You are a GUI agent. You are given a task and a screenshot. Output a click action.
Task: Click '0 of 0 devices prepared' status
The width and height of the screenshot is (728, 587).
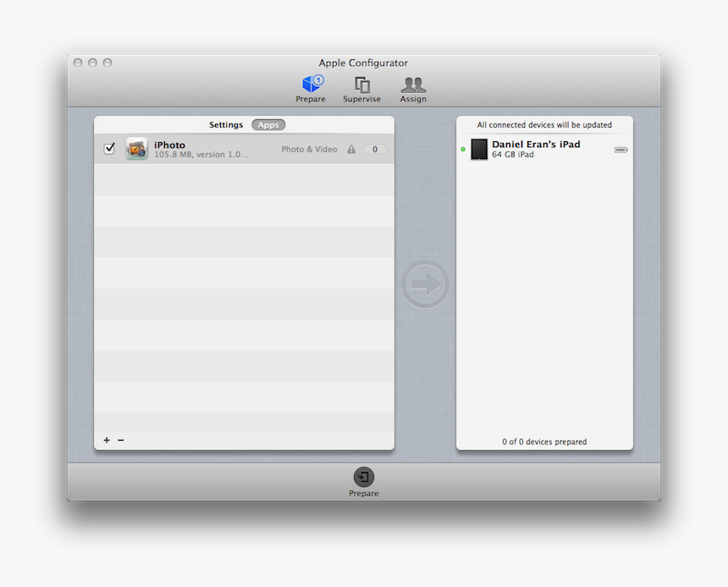(x=544, y=442)
